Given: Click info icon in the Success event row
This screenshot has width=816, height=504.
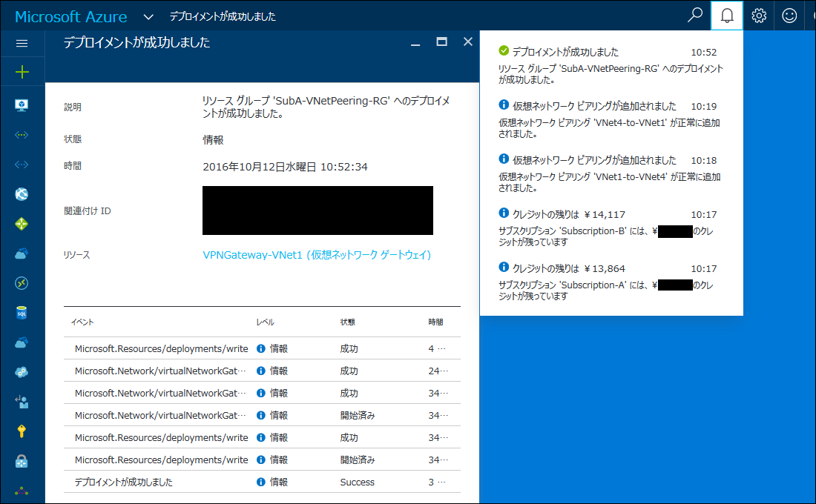Looking at the screenshot, I should click(x=260, y=483).
